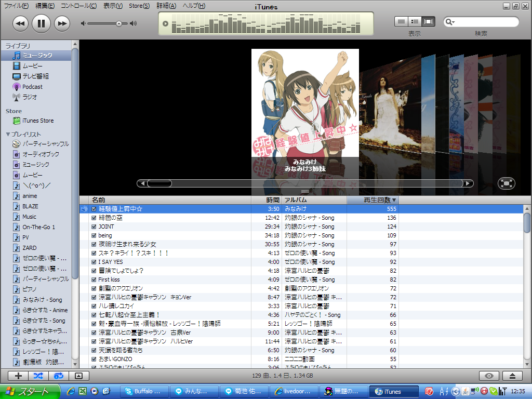This screenshot has width=532, height=399.
Task: Toggle repeat playback button
Action: point(59,376)
